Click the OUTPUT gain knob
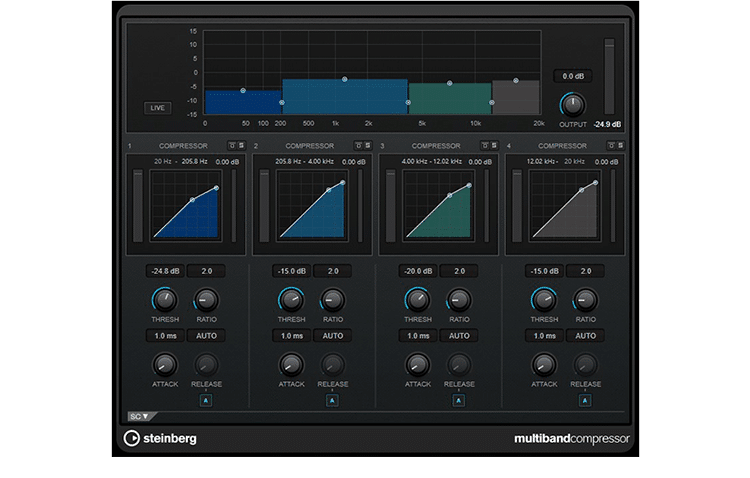 click(573, 105)
